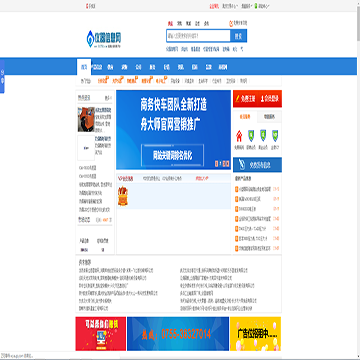Open the hotline 0755 advertisement banner
The width and height of the screenshot is (360, 360).
(178, 334)
